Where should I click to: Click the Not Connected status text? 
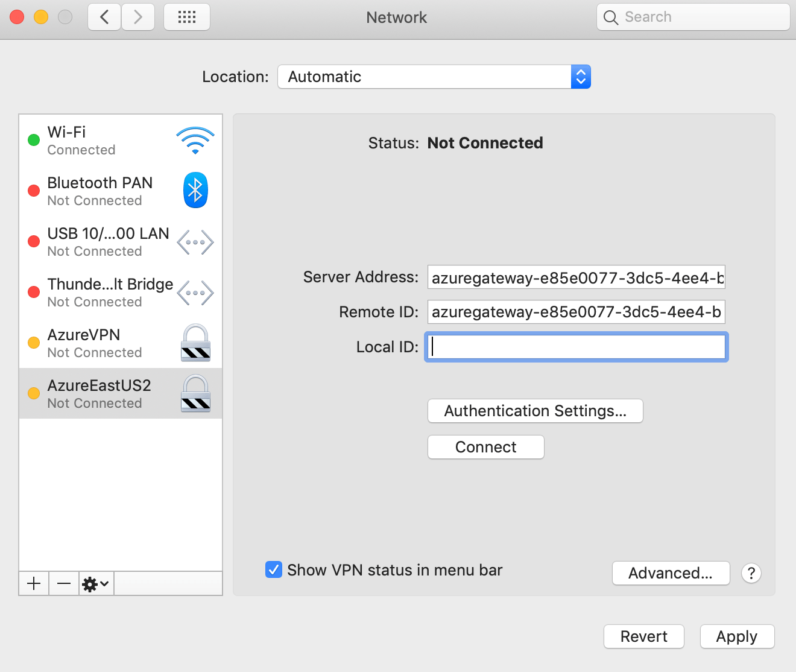click(485, 143)
